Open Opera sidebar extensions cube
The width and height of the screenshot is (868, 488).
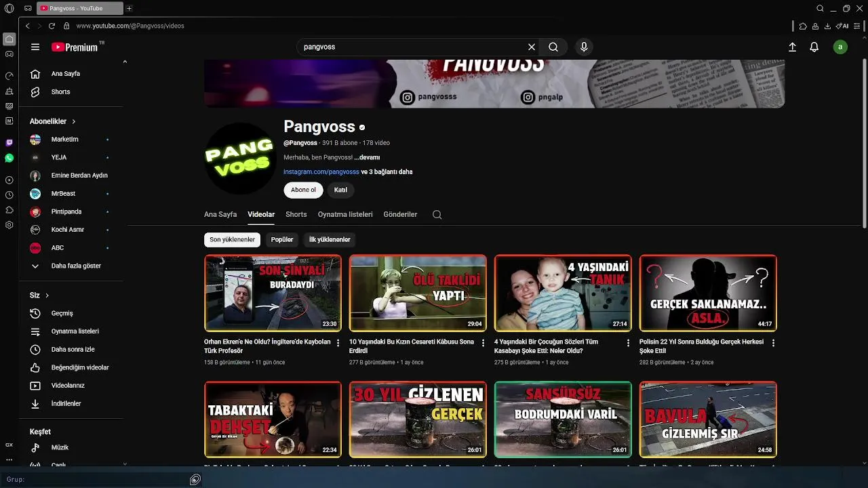coord(9,209)
